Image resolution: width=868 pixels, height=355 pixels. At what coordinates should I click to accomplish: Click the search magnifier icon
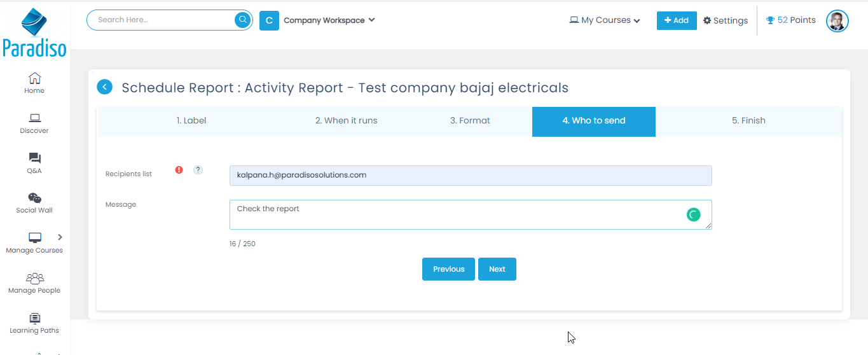pyautogui.click(x=242, y=20)
